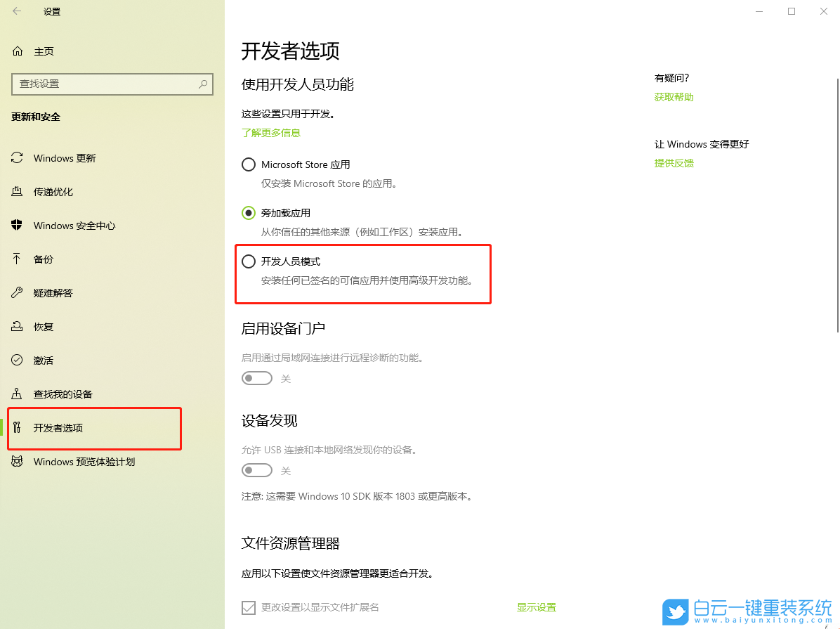The height and width of the screenshot is (629, 840).
Task: Choose Microsoft Store 应用 option
Action: [x=248, y=164]
